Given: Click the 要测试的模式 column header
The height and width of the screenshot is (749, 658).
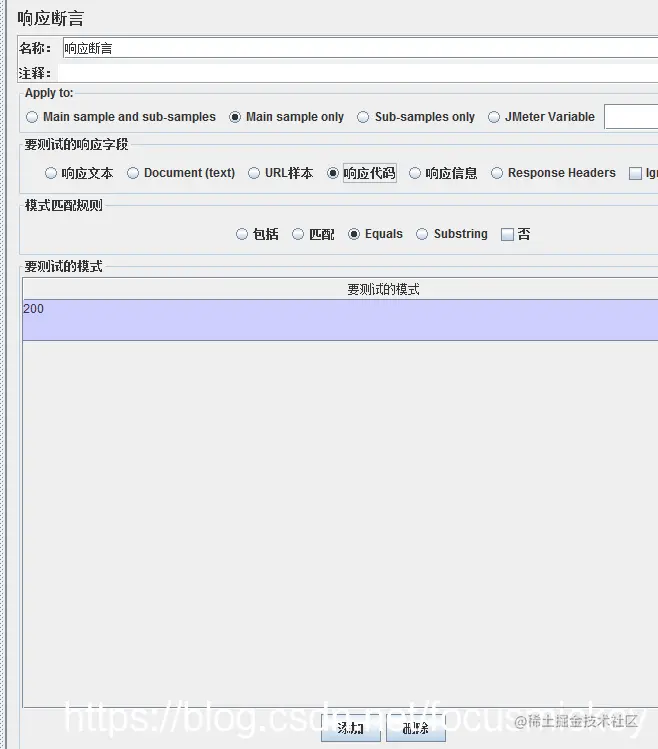Looking at the screenshot, I should 340,289.
